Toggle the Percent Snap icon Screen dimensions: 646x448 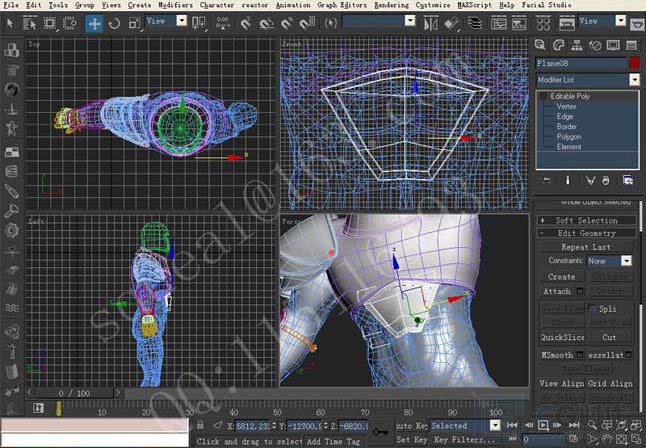287,23
